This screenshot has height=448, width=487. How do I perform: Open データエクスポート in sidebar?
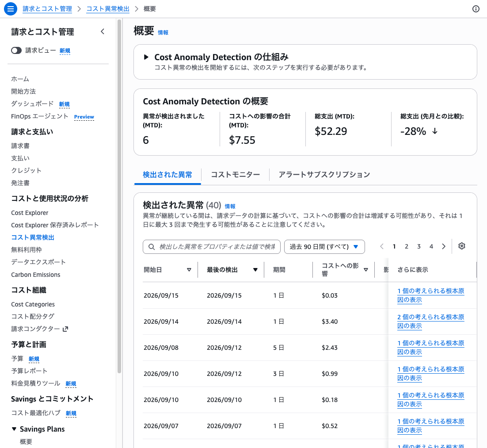(38, 262)
